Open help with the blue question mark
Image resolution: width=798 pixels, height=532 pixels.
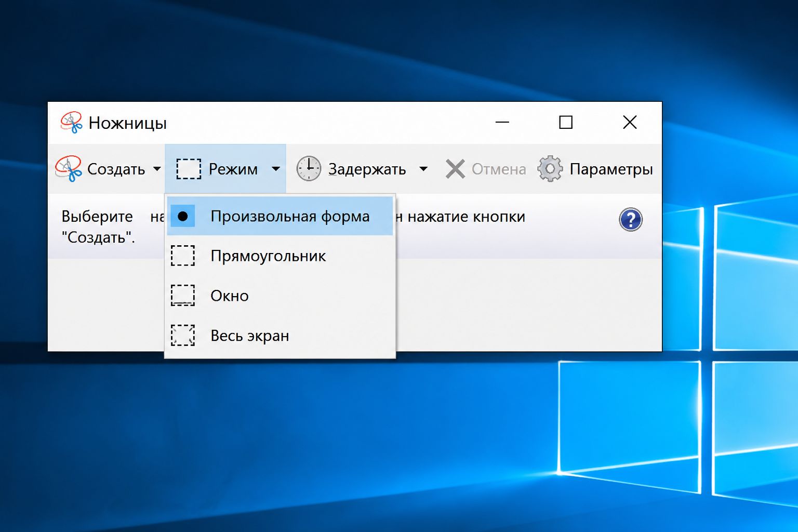[x=631, y=220]
